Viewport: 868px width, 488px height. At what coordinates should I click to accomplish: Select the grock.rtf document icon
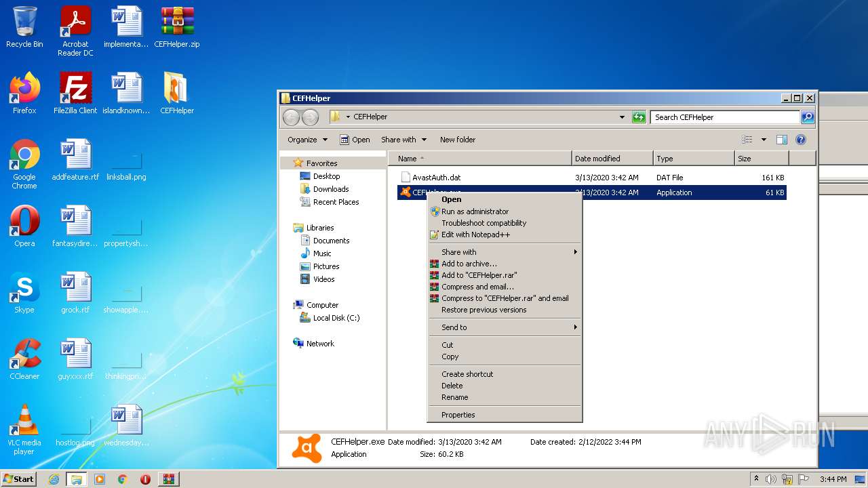tap(75, 293)
